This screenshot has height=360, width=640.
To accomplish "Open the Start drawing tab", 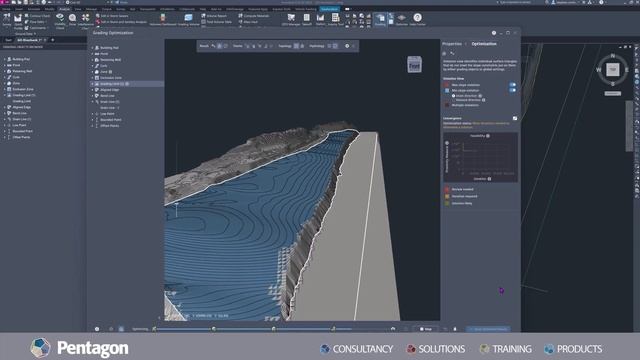I will click(8, 40).
